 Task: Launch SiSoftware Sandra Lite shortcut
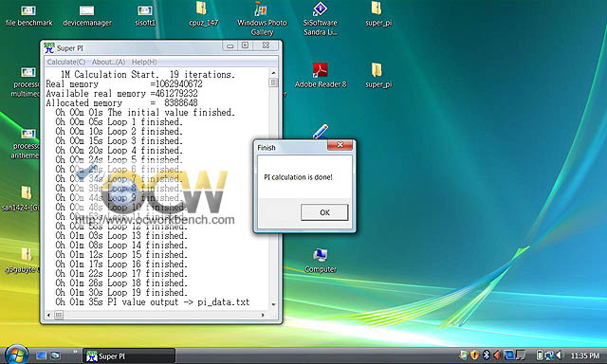[x=321, y=19]
